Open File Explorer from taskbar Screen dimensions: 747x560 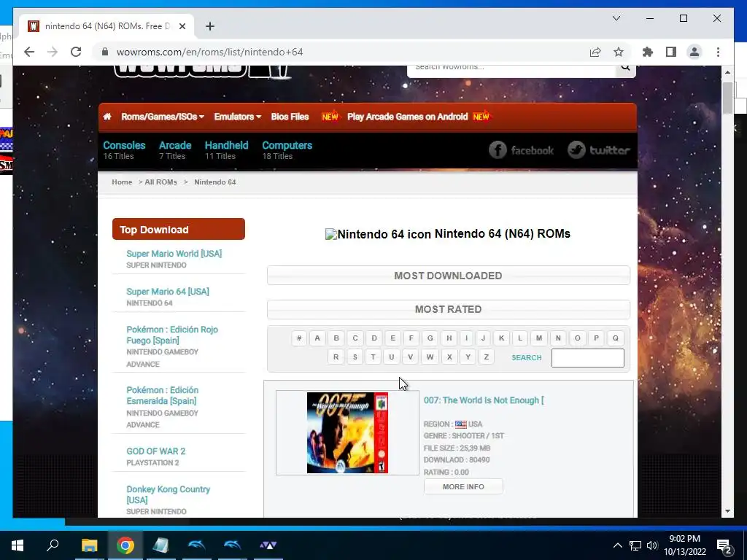(x=89, y=545)
